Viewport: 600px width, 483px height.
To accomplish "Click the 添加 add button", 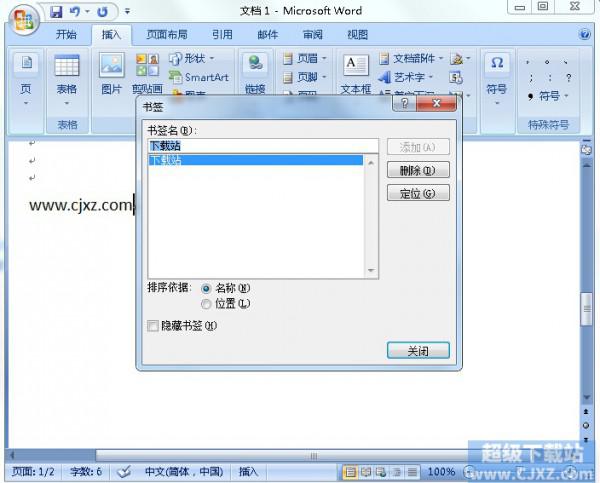I will pos(418,147).
